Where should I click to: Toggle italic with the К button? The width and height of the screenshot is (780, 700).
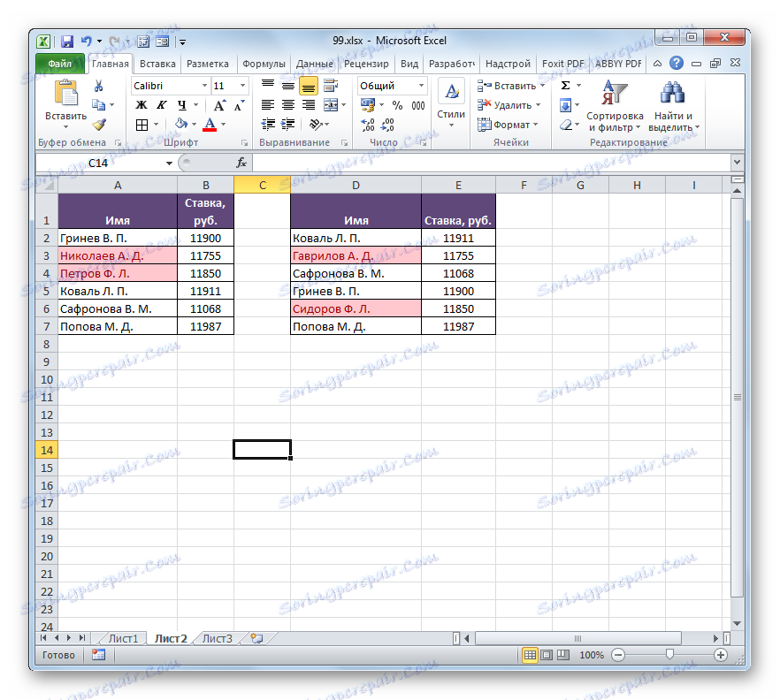[161, 104]
